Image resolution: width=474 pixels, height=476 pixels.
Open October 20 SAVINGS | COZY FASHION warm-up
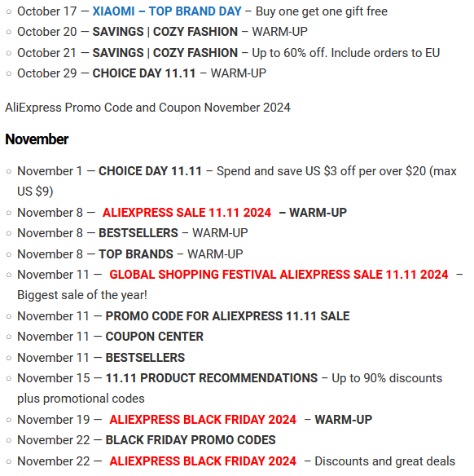(x=165, y=32)
